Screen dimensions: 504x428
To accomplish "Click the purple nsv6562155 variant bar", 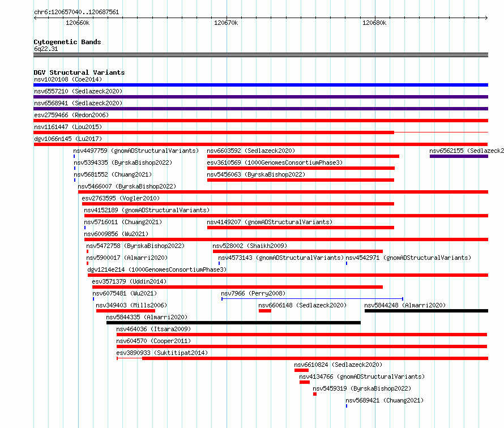I will click(459, 156).
